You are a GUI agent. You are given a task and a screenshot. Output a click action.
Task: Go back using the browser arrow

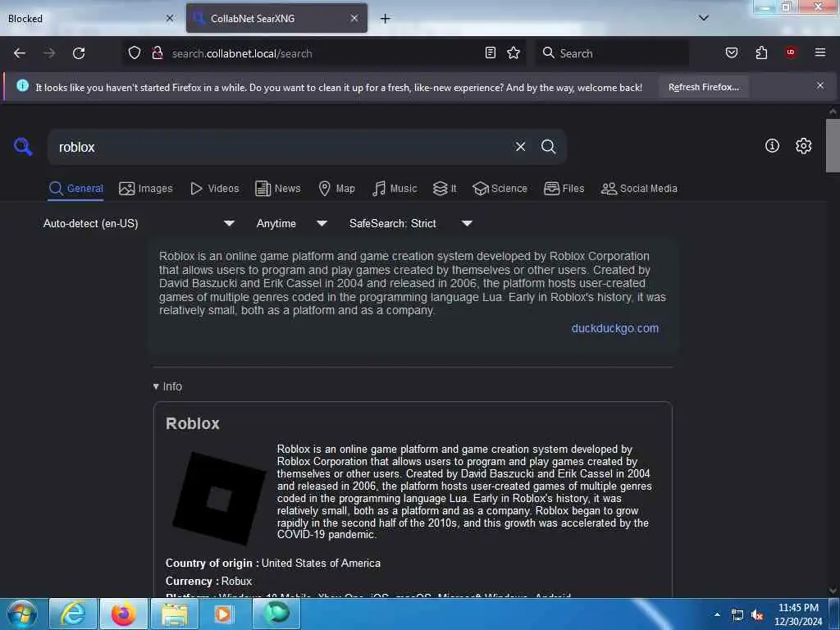coord(20,53)
